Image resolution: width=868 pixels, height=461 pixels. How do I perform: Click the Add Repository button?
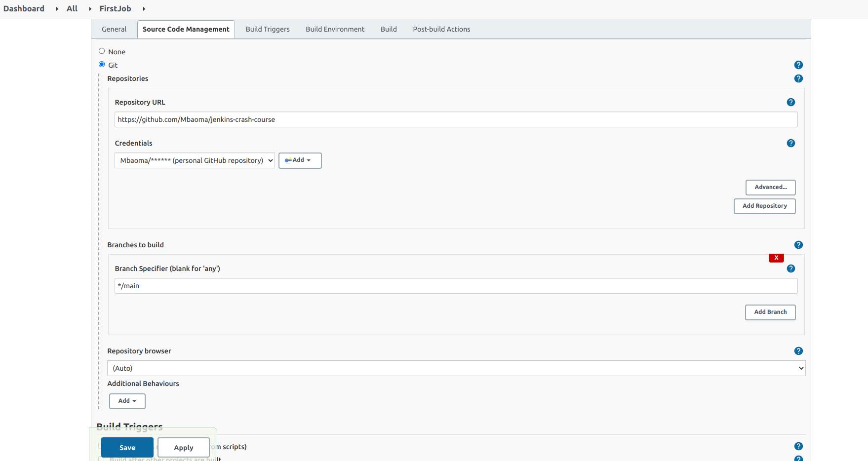tap(764, 206)
